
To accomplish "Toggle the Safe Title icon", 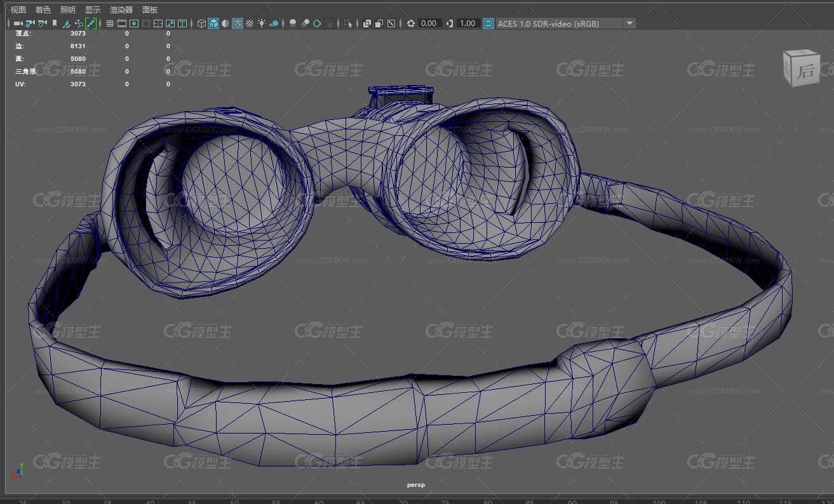I will (x=182, y=23).
